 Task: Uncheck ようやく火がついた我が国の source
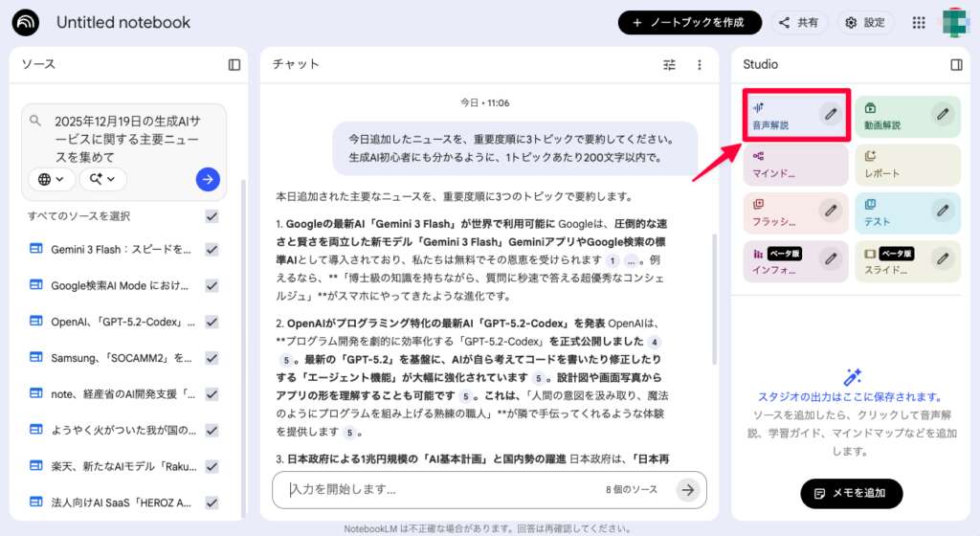click(212, 431)
